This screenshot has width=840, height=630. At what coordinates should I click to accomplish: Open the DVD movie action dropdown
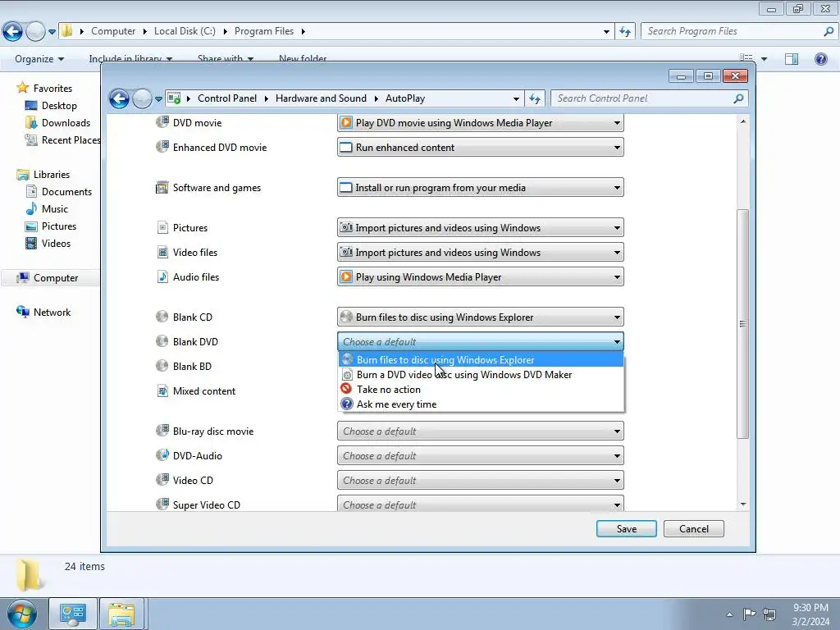(x=480, y=123)
